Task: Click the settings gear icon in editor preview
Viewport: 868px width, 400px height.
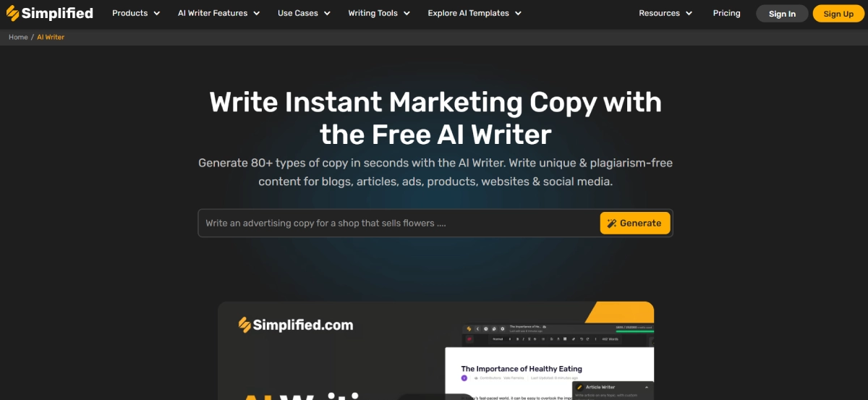Action: [x=502, y=329]
